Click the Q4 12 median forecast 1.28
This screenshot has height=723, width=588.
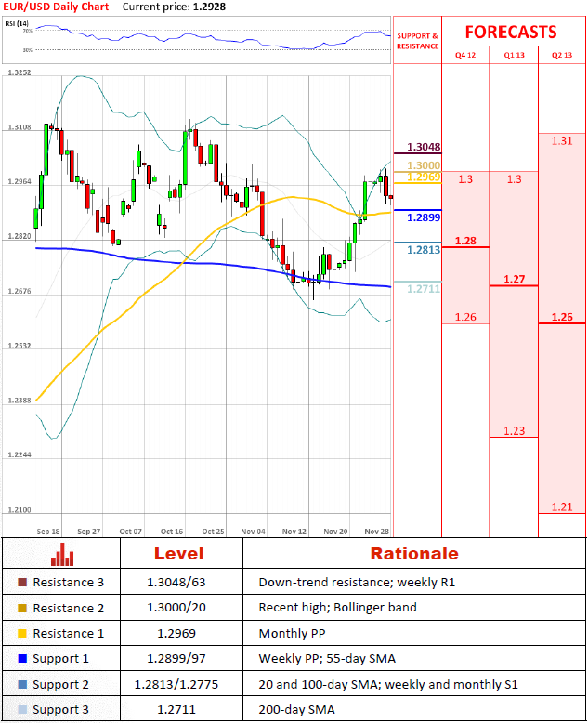pos(465,241)
